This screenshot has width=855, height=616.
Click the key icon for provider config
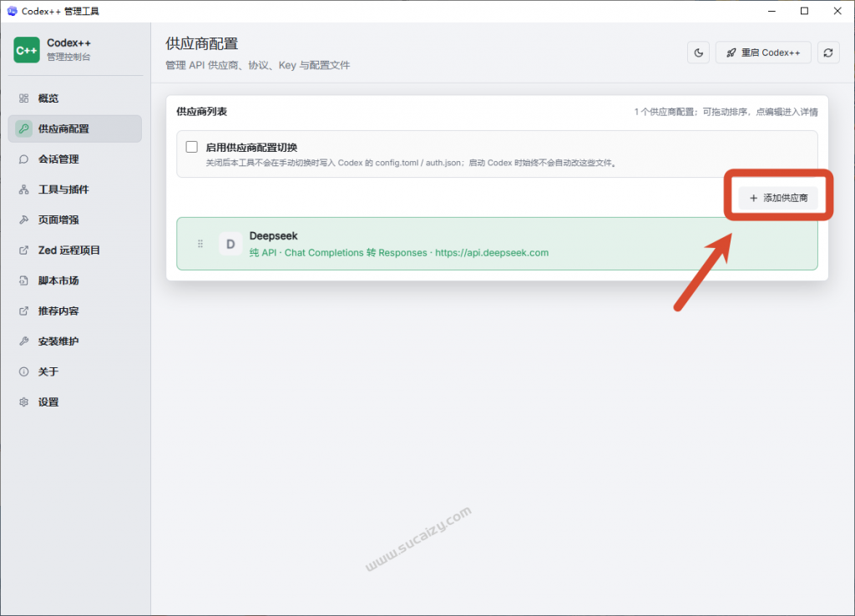click(23, 129)
